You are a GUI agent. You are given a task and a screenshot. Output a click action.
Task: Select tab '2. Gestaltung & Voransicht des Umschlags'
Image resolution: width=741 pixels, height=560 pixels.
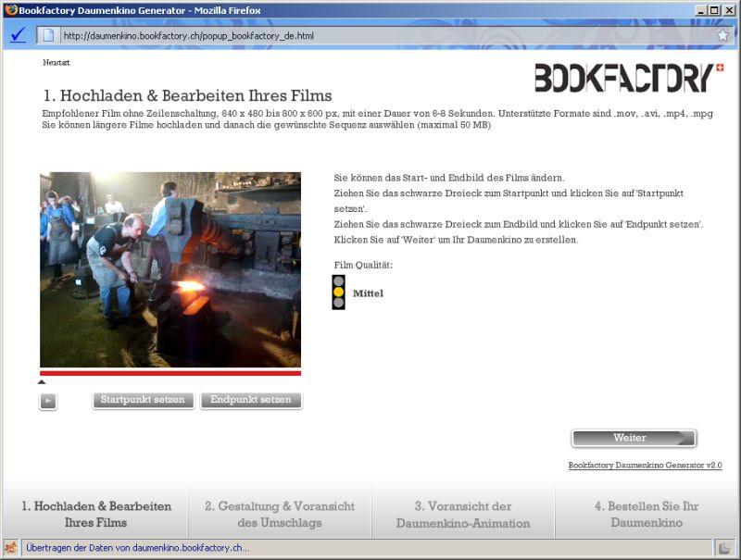click(x=280, y=515)
